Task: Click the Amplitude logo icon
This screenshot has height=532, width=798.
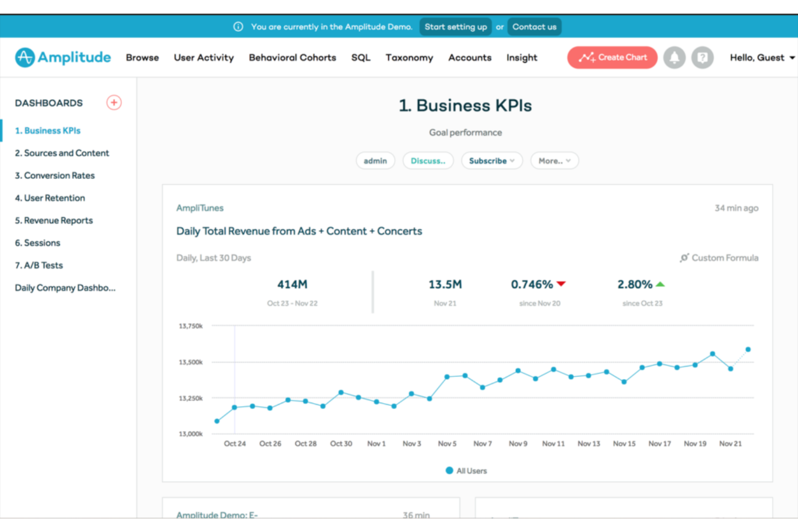Action: (25, 57)
